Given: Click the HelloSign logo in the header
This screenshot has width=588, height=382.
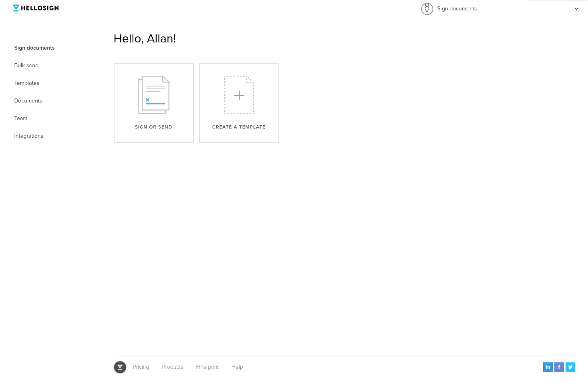Looking at the screenshot, I should (x=36, y=8).
